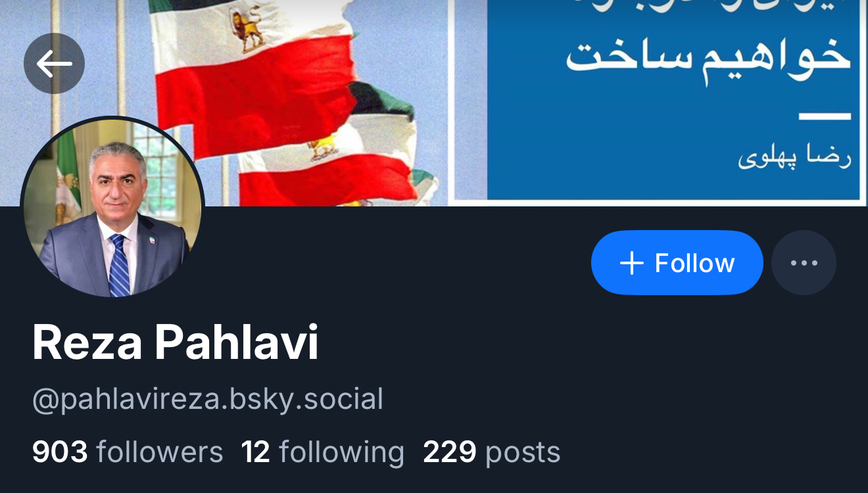
Task: View the 12 following list
Action: click(322, 452)
